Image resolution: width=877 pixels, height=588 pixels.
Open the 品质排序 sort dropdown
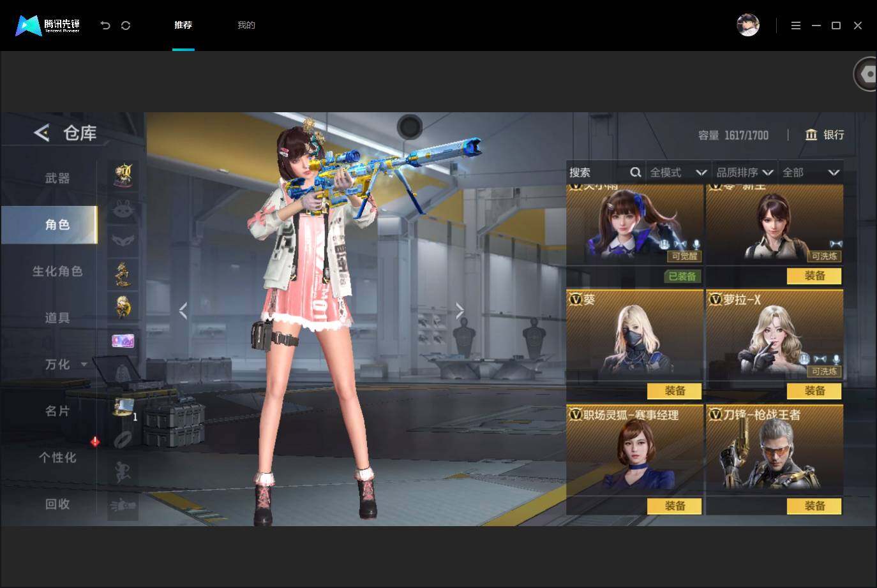[x=745, y=172]
